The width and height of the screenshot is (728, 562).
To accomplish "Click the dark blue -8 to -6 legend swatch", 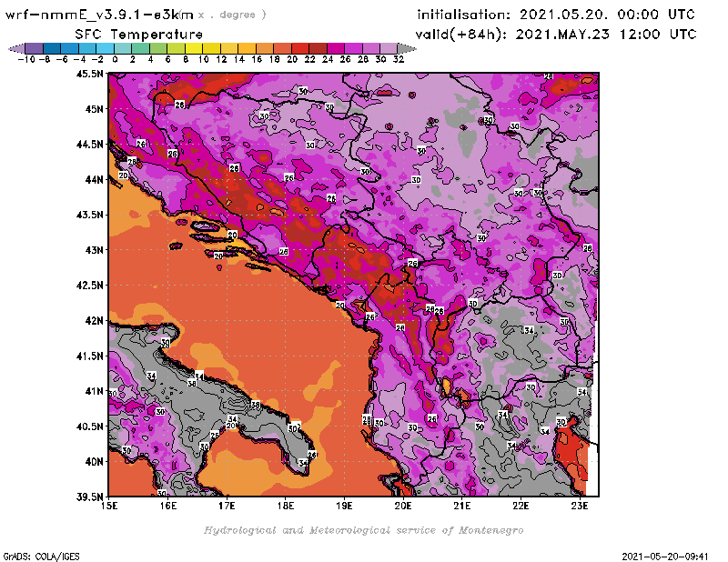I will click(x=52, y=48).
